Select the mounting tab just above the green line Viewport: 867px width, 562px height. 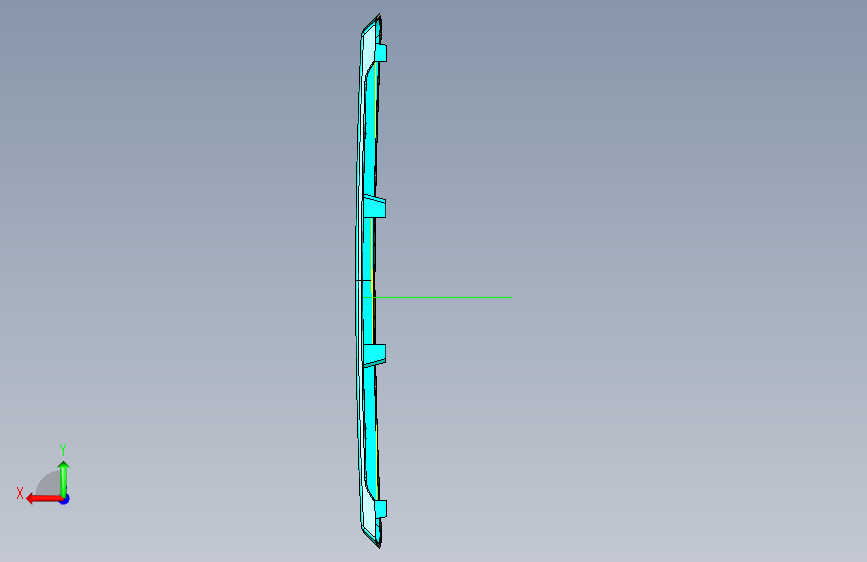pyautogui.click(x=374, y=206)
